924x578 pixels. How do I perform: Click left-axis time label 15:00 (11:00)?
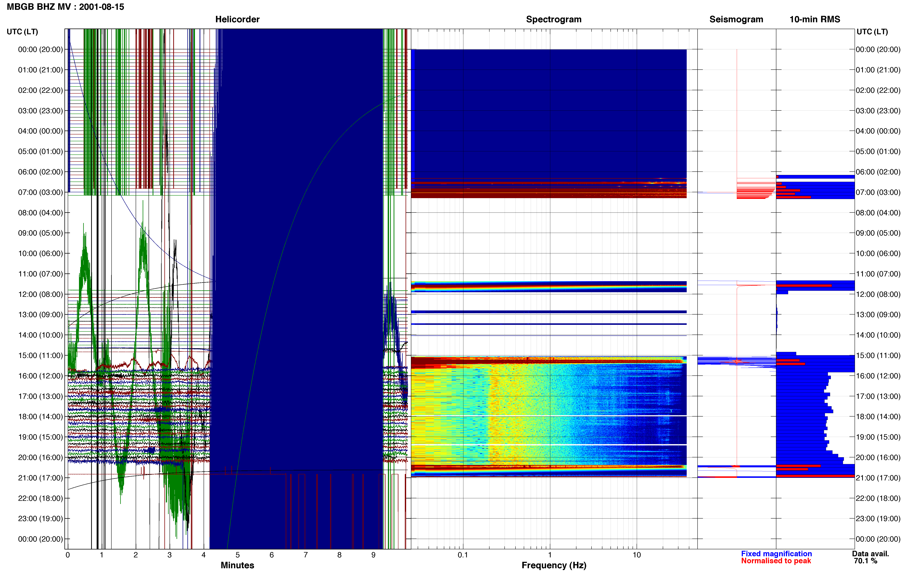[41, 356]
